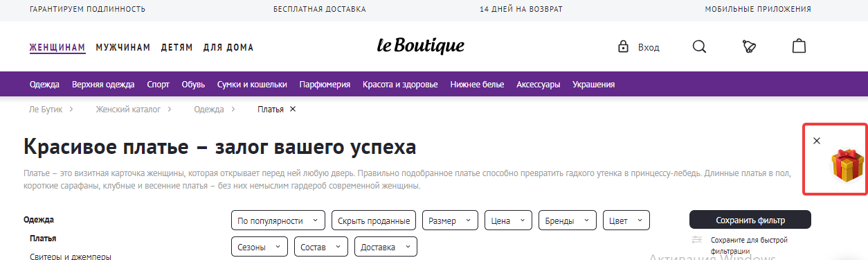Screen dimensions: 868x260
Task: Open the Аксессуары menu
Action: 538,85
